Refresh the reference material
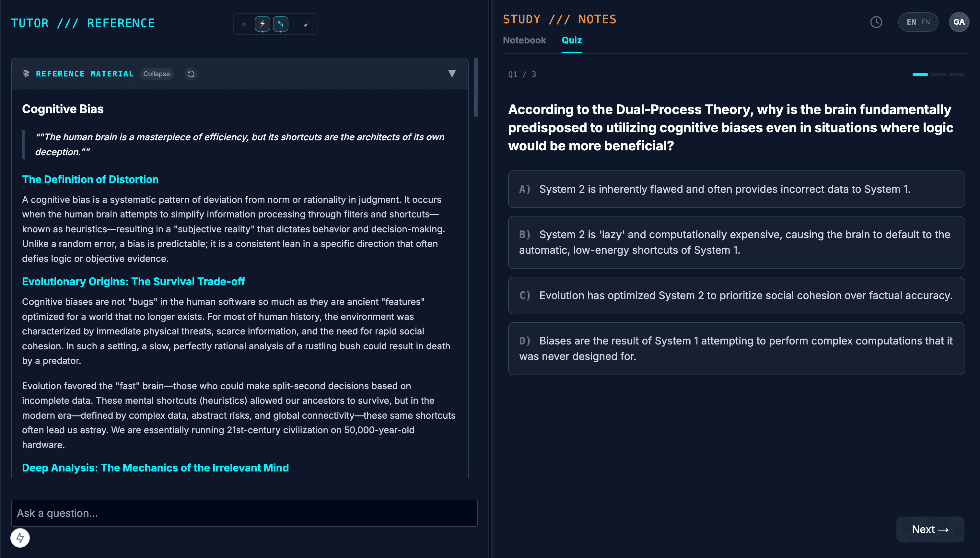 191,74
